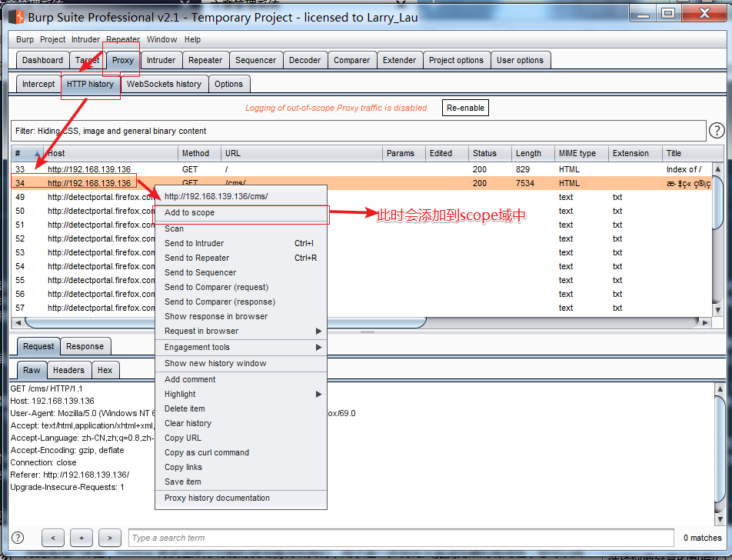Image resolution: width=732 pixels, height=560 pixels.
Task: Switch to the Extender tab
Action: click(399, 60)
